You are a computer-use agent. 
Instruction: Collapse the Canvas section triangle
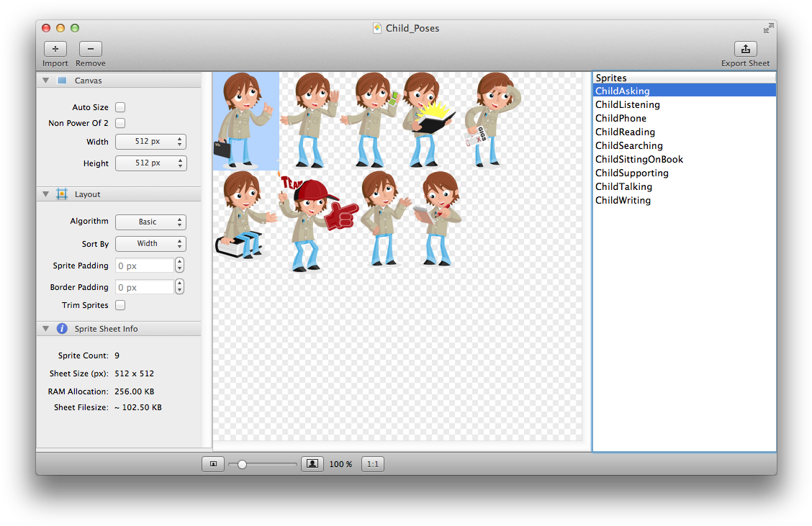[45, 81]
